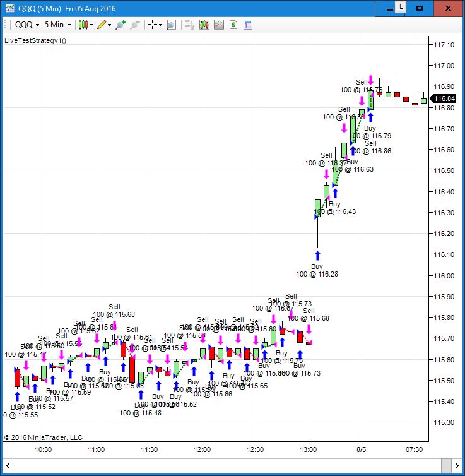
Task: Click the horizontal scrollbar track
Action: tap(227, 465)
